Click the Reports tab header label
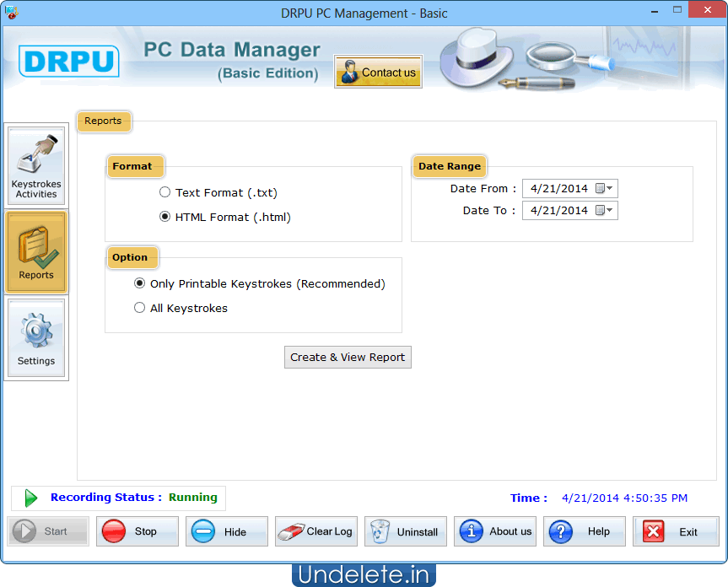This screenshot has width=728, height=587. point(103,121)
